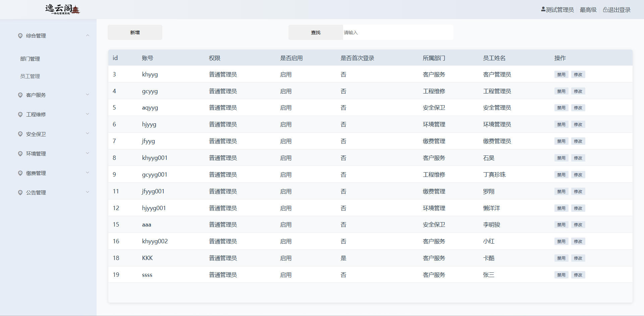The height and width of the screenshot is (316, 644).
Task: Disable account khyyg with 禁用 button
Action: coord(561,75)
